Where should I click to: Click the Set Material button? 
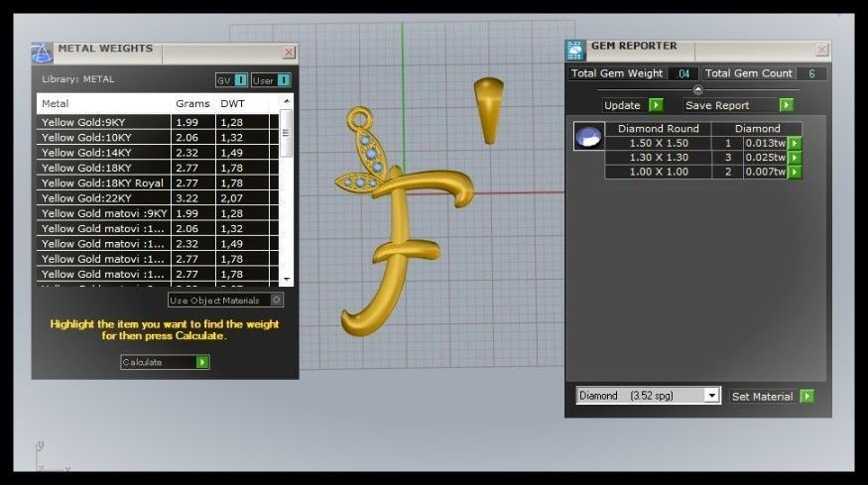pos(772,397)
